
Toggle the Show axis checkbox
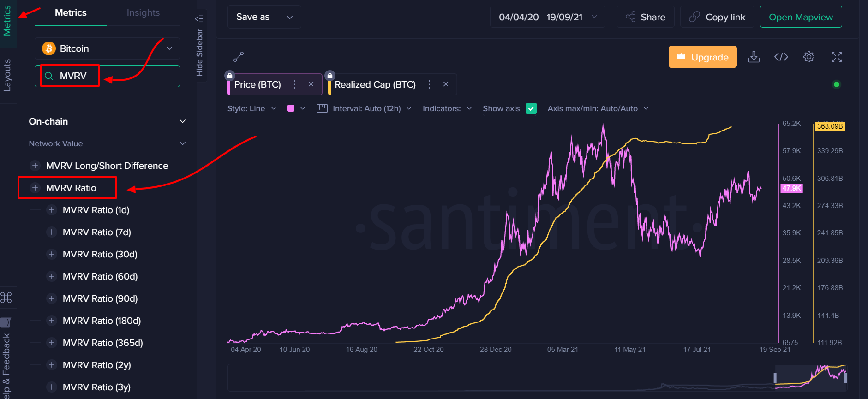click(x=531, y=108)
